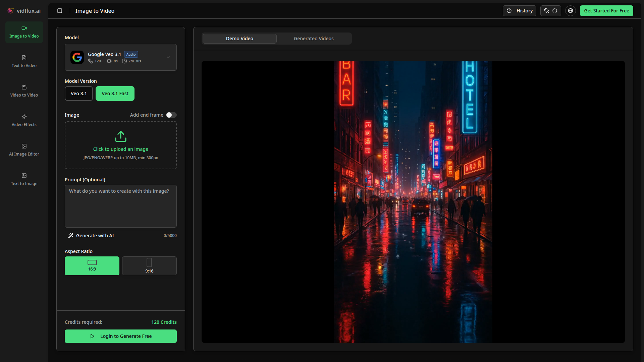The height and width of the screenshot is (362, 644).
Task: Open Video to Video sidebar tool
Action: click(x=24, y=87)
